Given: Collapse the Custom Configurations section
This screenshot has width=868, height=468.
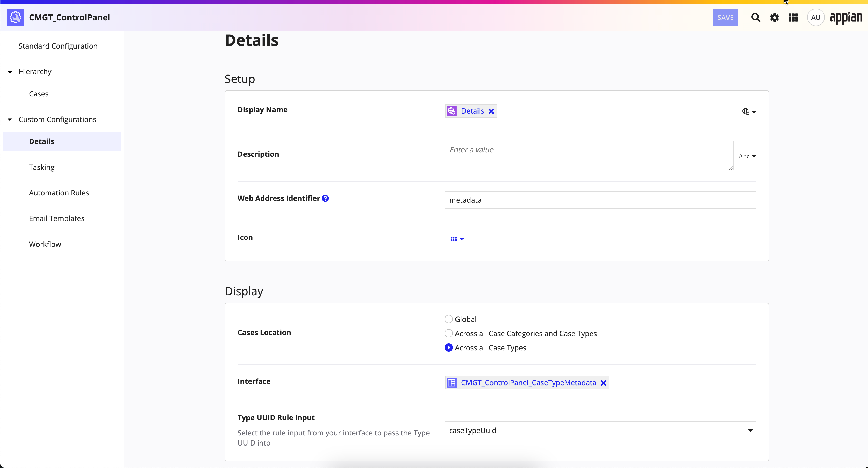Looking at the screenshot, I should [x=10, y=119].
